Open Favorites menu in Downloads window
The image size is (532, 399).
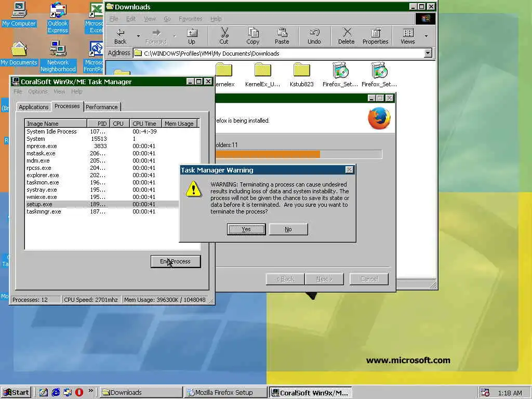tap(190, 19)
